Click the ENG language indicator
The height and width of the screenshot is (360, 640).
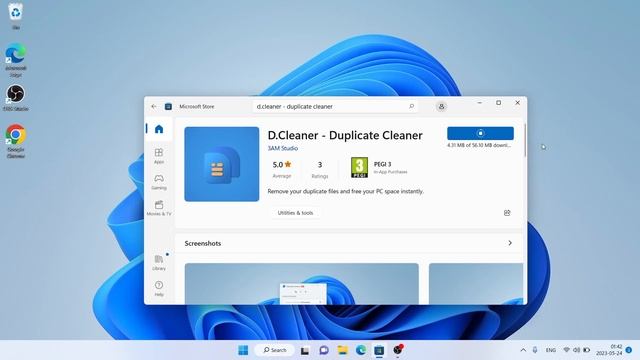click(551, 350)
